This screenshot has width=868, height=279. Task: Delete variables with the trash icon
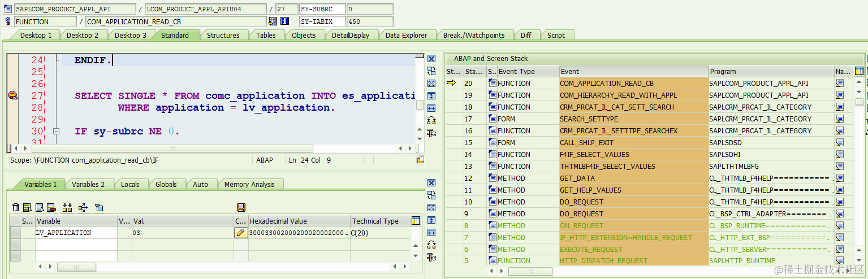16,208
